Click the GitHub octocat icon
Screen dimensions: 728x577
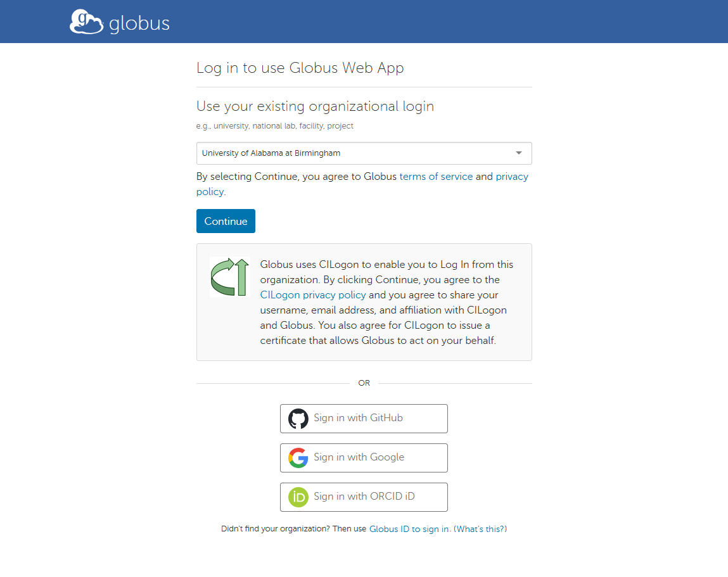(298, 419)
